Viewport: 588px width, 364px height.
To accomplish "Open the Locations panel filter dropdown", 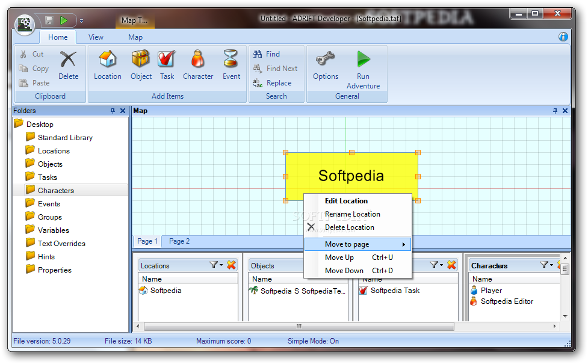I will point(216,265).
